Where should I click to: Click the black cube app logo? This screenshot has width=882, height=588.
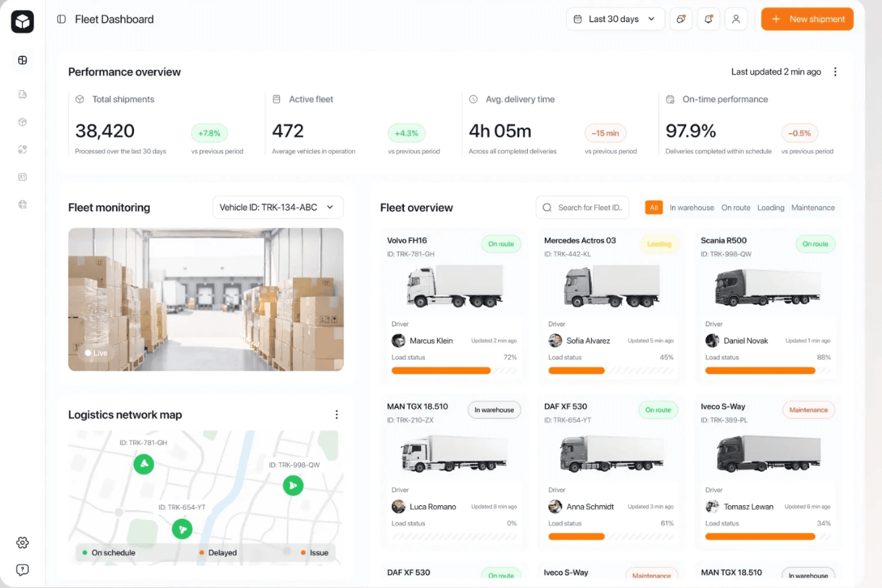click(x=22, y=22)
